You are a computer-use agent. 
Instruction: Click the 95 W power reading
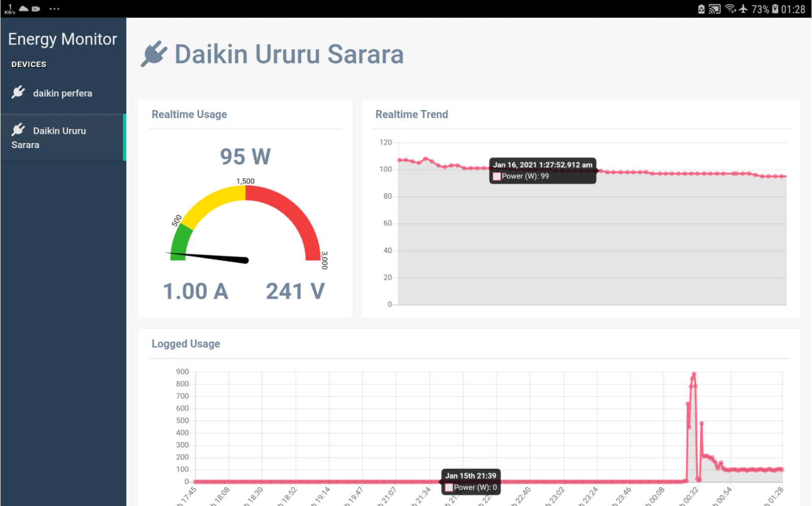click(x=245, y=156)
